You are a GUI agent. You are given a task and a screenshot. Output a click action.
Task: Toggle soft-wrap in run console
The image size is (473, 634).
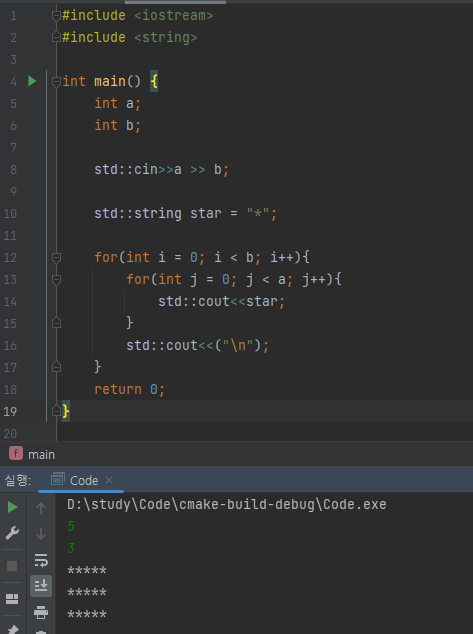click(41, 560)
